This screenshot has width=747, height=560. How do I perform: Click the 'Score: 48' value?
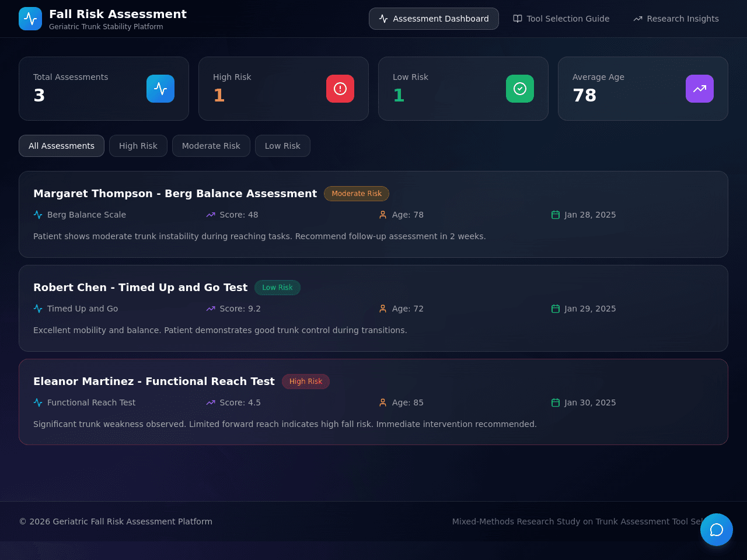239,215
